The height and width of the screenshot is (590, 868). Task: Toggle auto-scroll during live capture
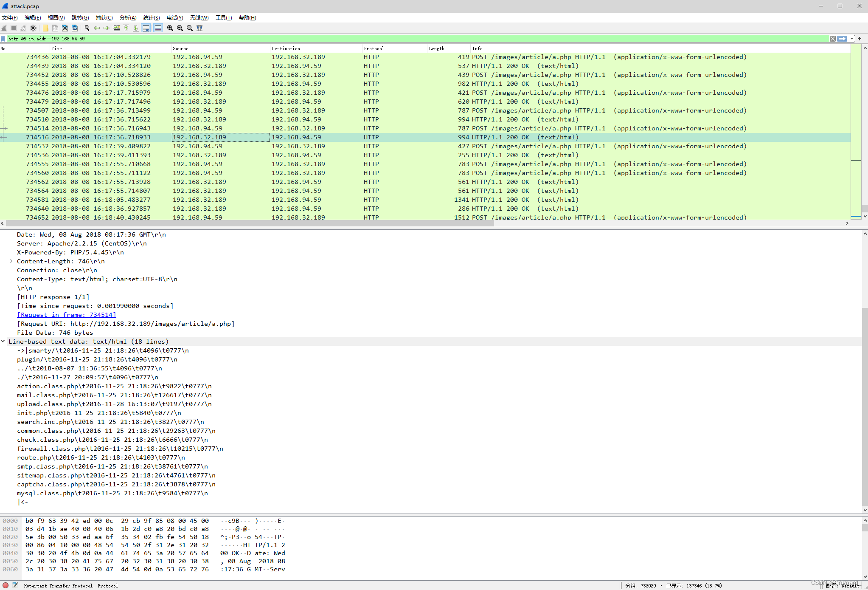coord(146,28)
